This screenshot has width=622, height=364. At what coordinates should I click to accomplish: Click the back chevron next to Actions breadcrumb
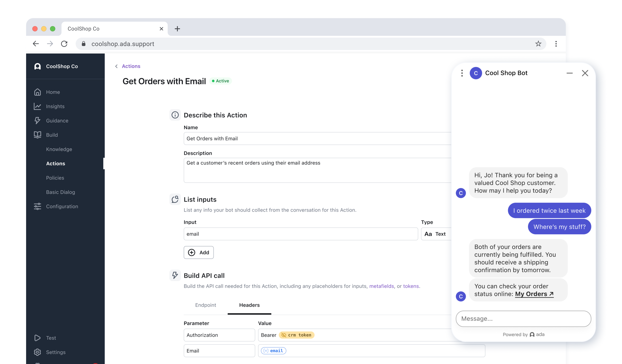point(117,66)
